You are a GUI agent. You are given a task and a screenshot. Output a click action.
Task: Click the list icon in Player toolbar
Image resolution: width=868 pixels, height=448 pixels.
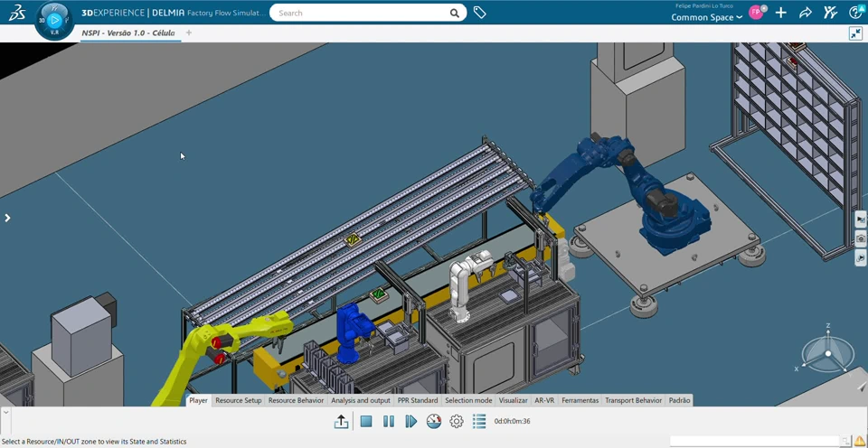479,422
